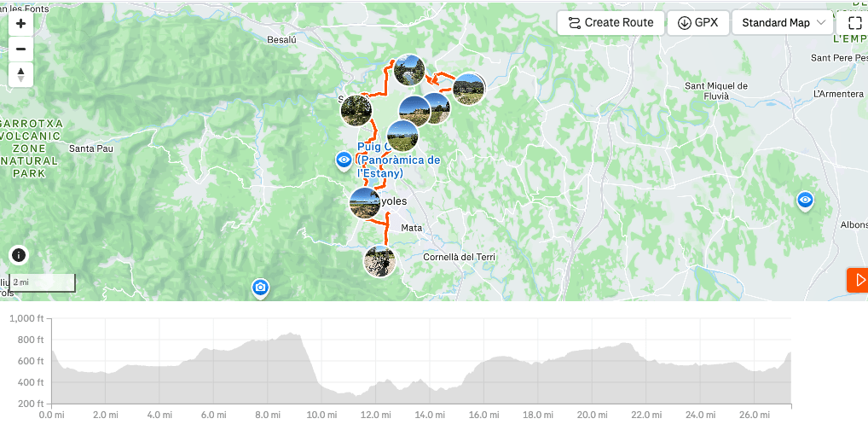
Task: Open the Standard Map style dropdown
Action: (783, 23)
